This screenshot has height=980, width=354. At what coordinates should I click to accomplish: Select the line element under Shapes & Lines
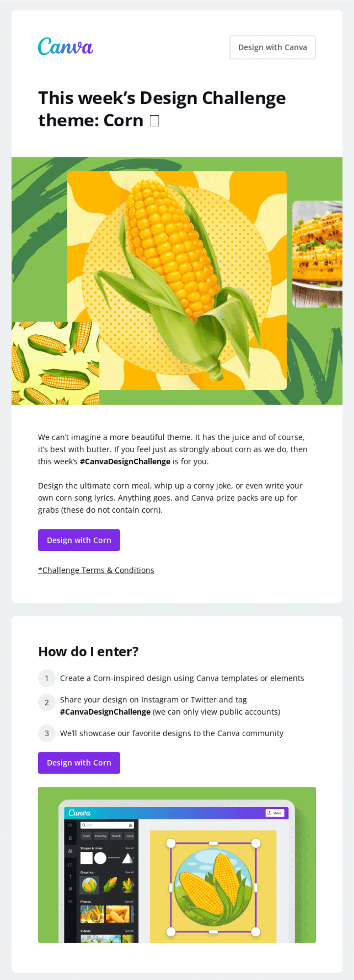click(x=114, y=857)
